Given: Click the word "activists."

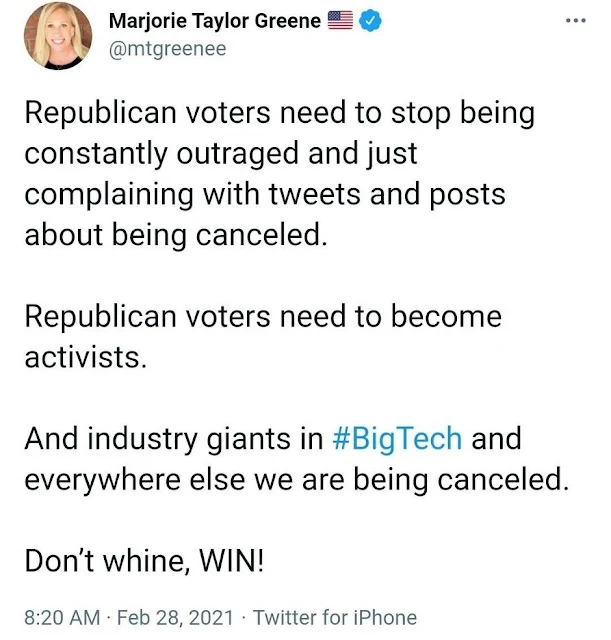Looking at the screenshot, I should tap(86, 358).
